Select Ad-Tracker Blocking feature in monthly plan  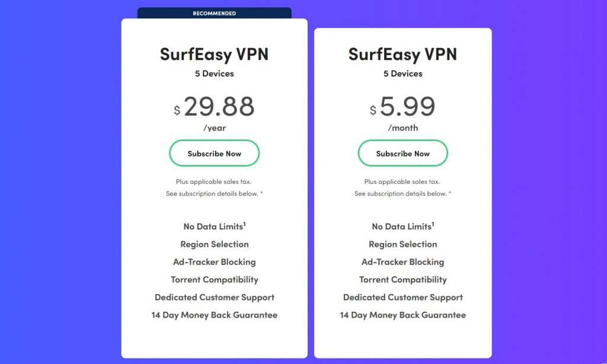402,262
